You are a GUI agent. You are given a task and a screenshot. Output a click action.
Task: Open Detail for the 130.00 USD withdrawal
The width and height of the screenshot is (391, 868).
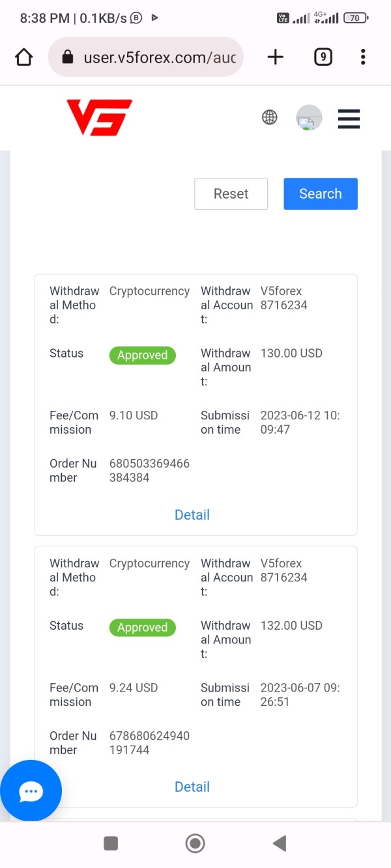(x=192, y=515)
